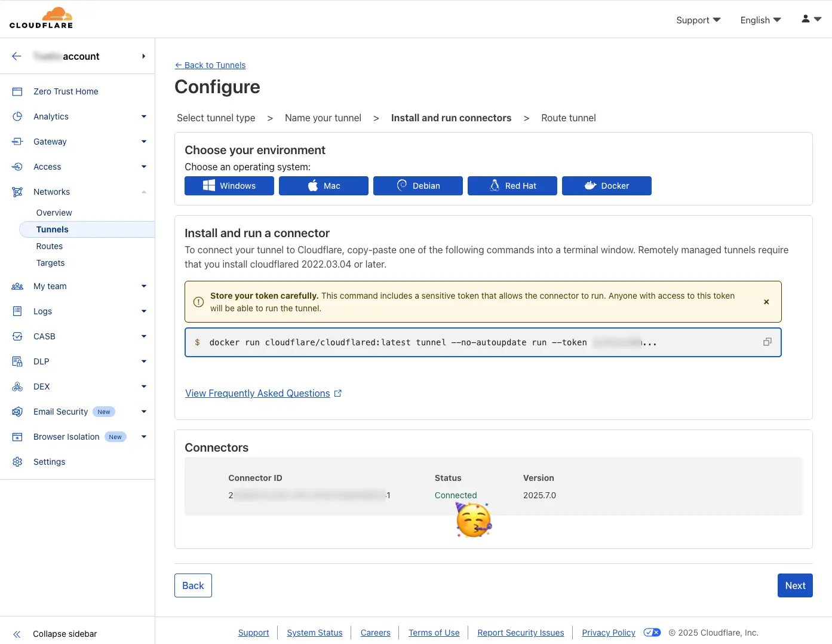Go to the Route tunnel step
This screenshot has width=832, height=644.
(568, 118)
